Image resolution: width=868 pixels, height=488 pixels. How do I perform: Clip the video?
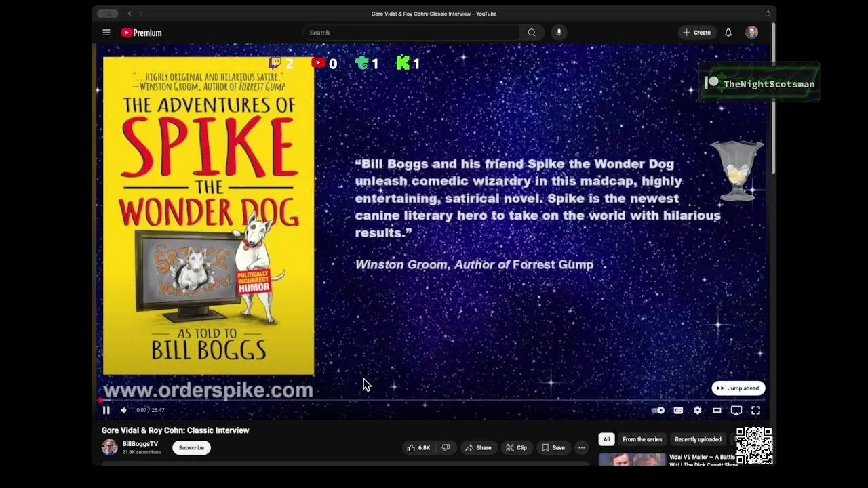pyautogui.click(x=516, y=447)
